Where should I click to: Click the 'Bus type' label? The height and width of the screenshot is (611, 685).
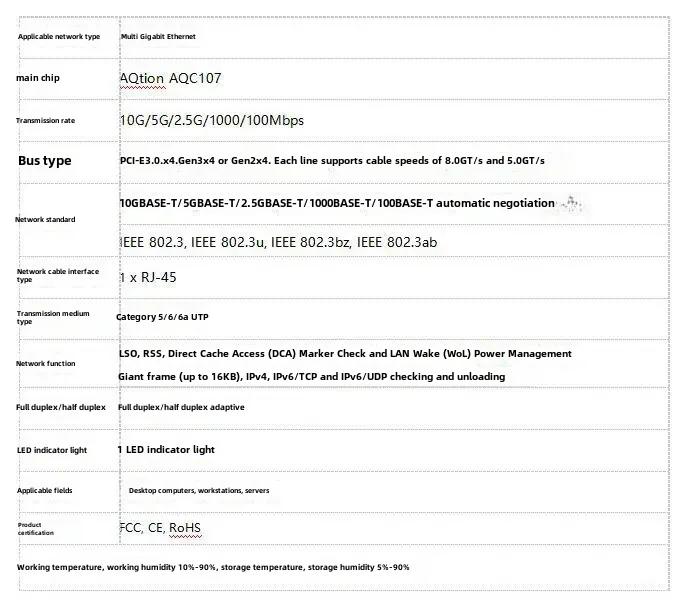click(x=45, y=161)
